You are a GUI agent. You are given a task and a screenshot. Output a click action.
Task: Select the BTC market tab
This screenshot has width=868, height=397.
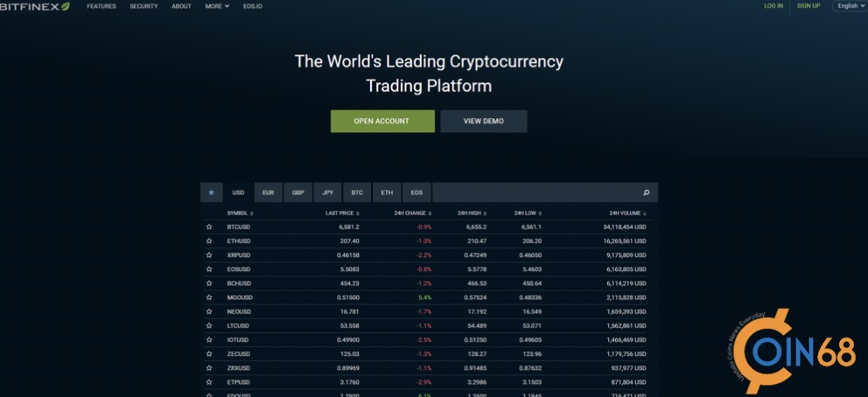pos(357,192)
